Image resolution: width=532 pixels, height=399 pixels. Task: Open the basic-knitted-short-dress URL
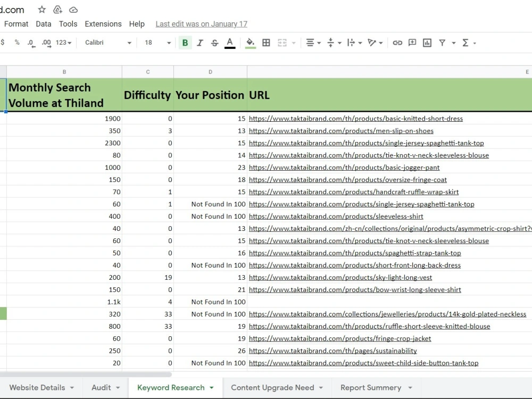356,119
